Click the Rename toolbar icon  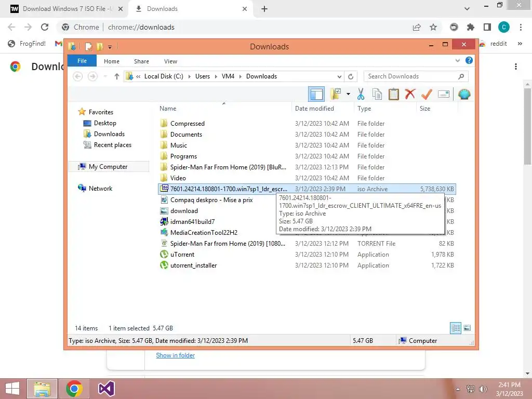(x=444, y=94)
